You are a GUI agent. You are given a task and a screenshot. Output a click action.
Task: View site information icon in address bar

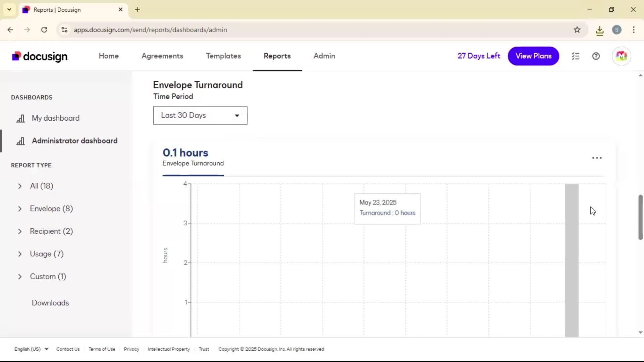[x=64, y=30]
